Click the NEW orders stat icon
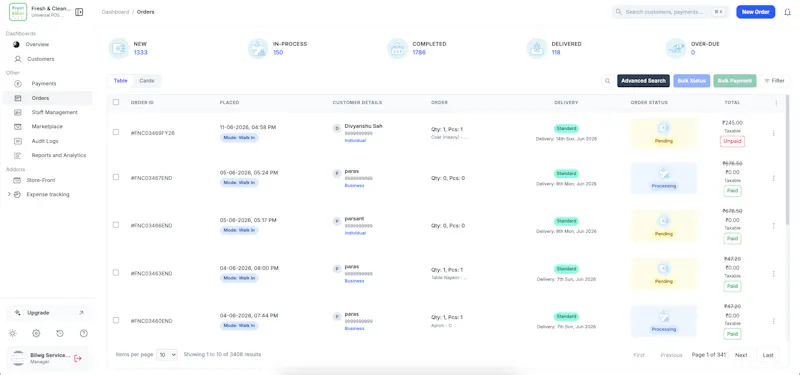800x375 pixels. click(x=119, y=48)
